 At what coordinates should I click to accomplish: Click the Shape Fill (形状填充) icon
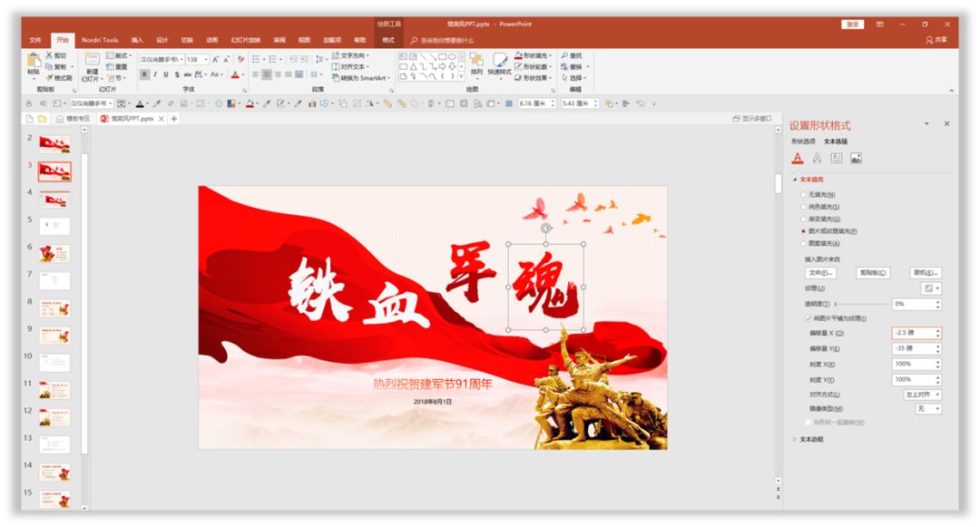[x=518, y=55]
